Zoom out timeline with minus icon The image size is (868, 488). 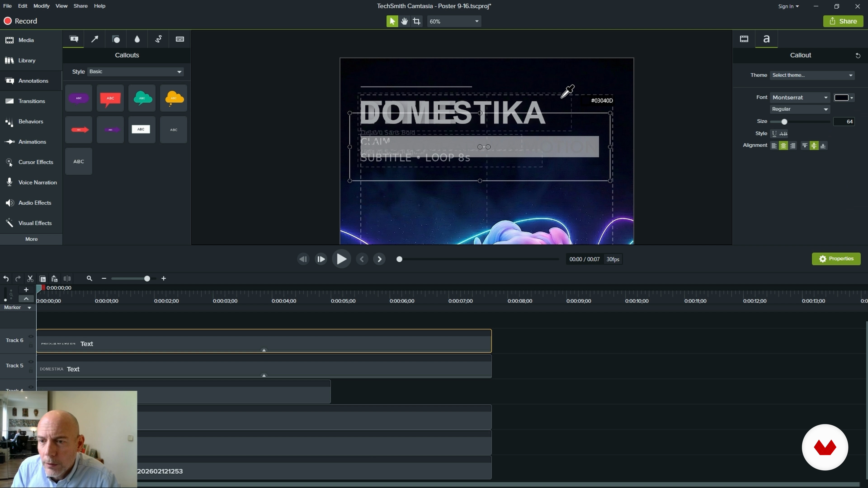(x=104, y=279)
